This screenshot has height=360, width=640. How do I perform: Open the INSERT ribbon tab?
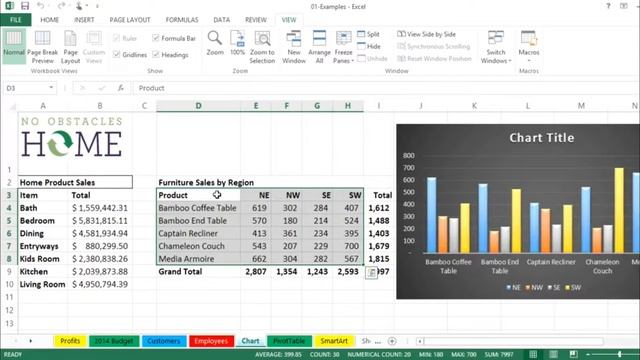coord(84,20)
